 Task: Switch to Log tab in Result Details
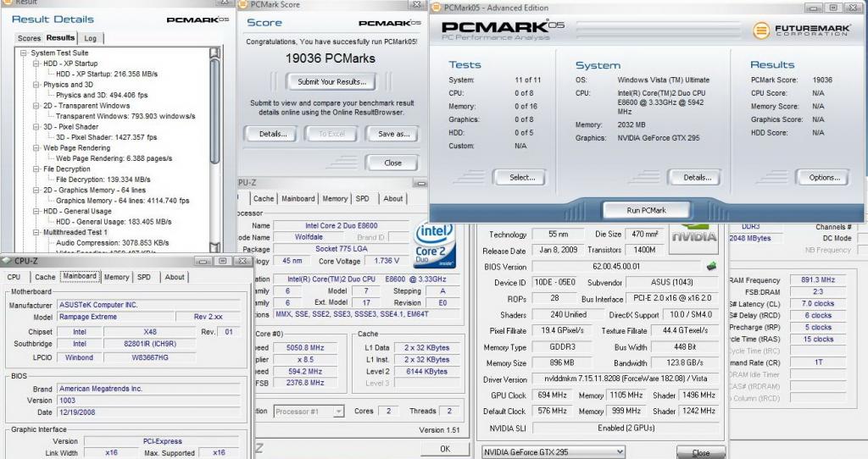(90, 38)
